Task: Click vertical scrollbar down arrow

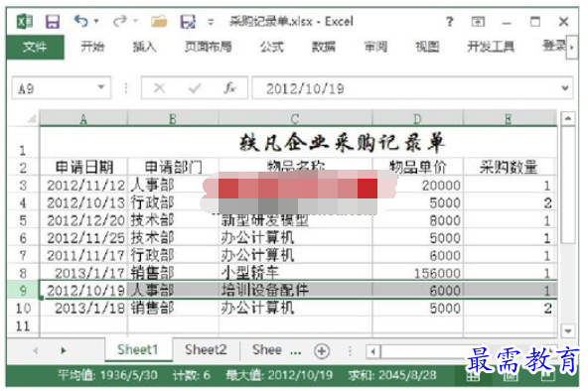Action: click(568, 331)
